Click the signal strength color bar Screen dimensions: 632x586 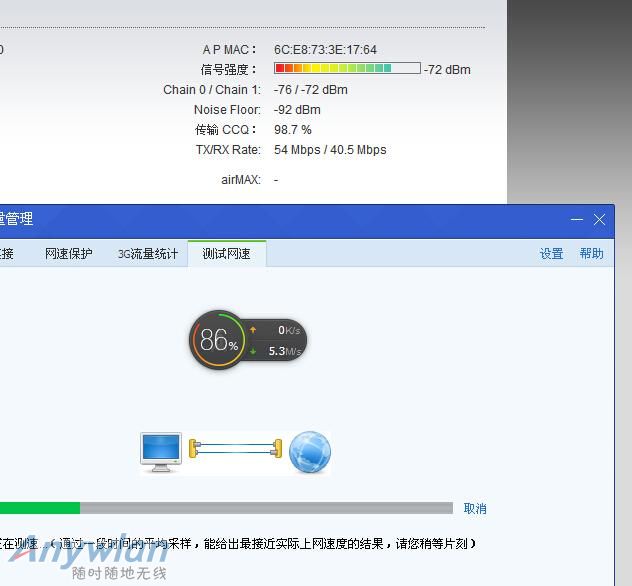point(347,68)
